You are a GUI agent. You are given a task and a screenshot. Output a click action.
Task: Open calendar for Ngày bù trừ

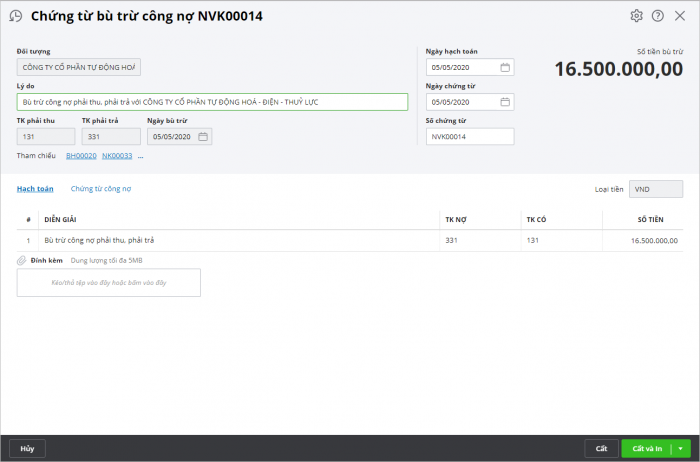pos(203,137)
